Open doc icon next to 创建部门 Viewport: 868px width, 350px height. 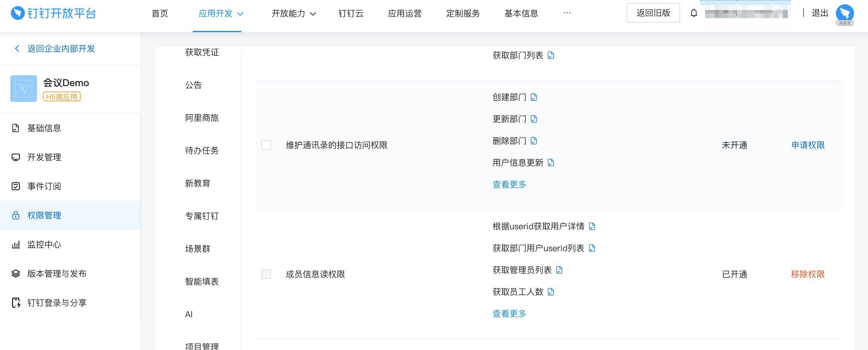pyautogui.click(x=533, y=97)
